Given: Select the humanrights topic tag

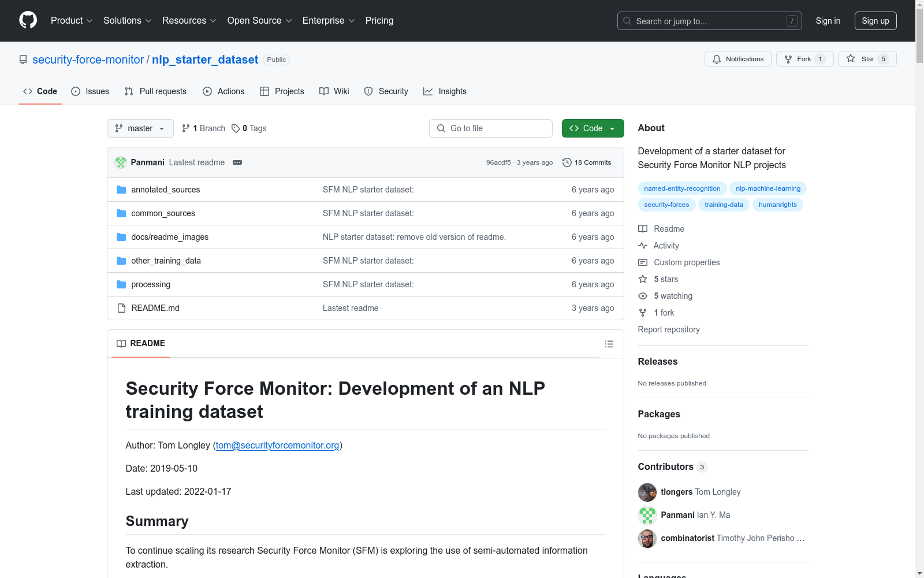Looking at the screenshot, I should 777,205.
